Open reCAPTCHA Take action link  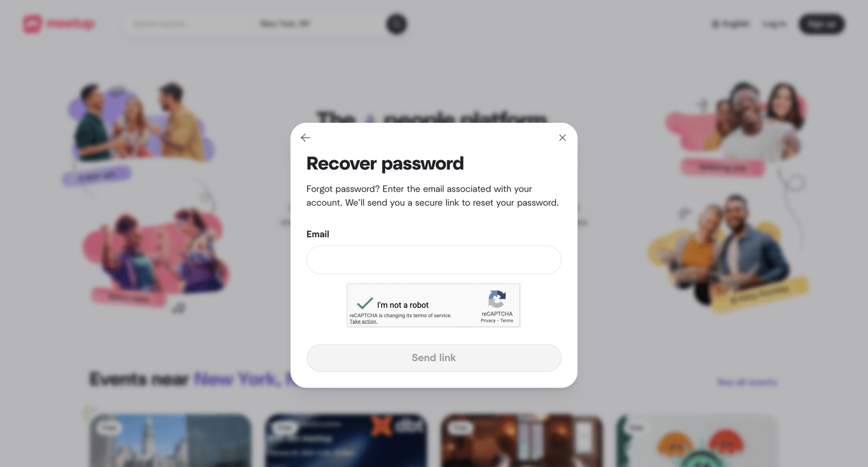point(363,322)
